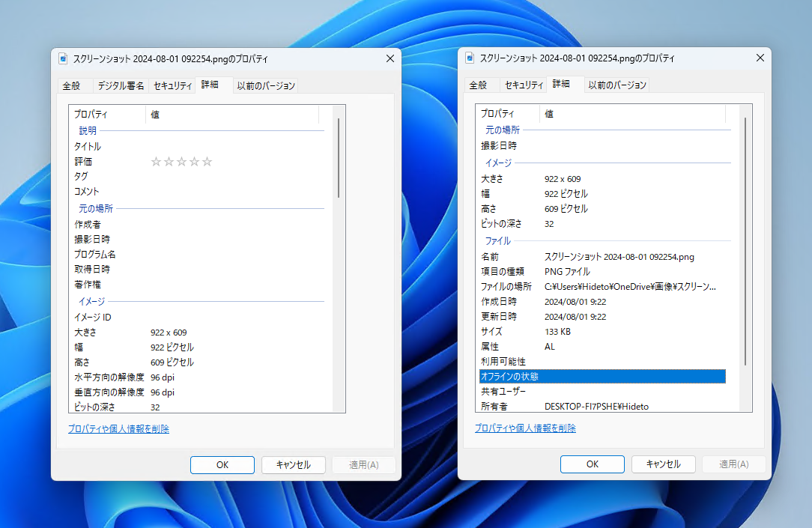812x528 pixels.
Task: Click the コメント value field
Action: (x=232, y=191)
